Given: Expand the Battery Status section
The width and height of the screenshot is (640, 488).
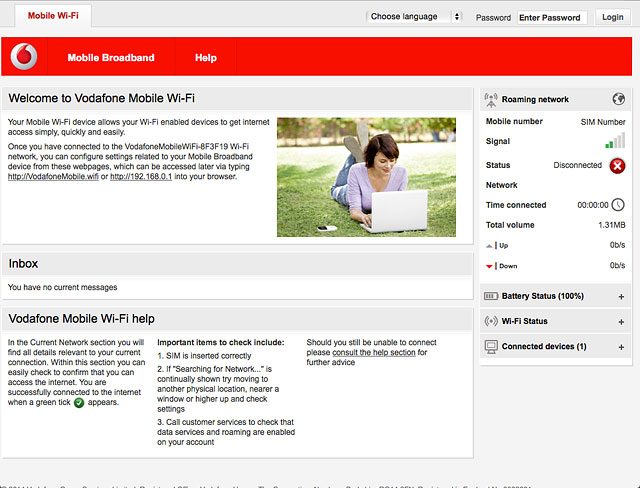Looking at the screenshot, I should point(621,297).
